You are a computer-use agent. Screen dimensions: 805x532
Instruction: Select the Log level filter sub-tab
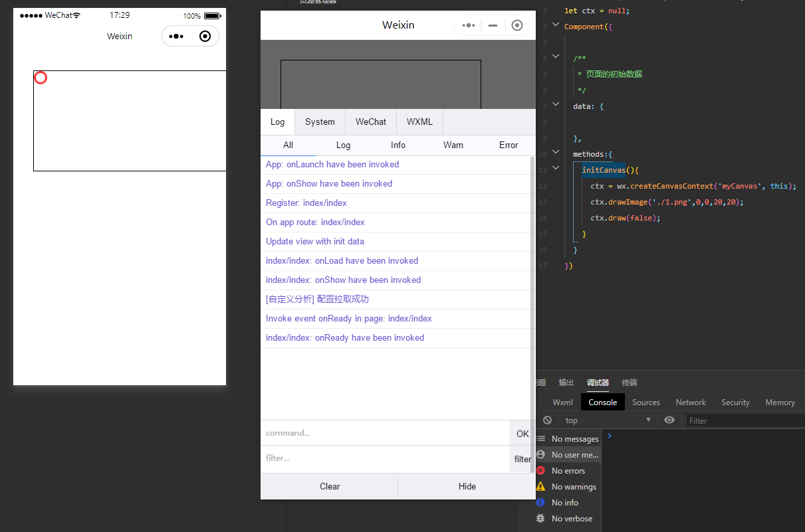[x=343, y=145]
